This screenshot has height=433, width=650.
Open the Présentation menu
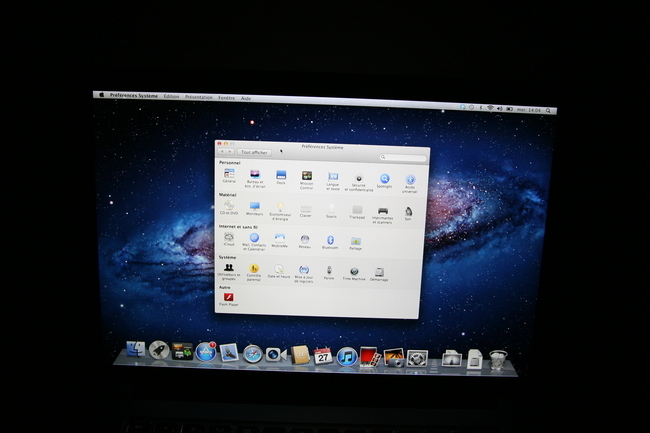[x=199, y=97]
